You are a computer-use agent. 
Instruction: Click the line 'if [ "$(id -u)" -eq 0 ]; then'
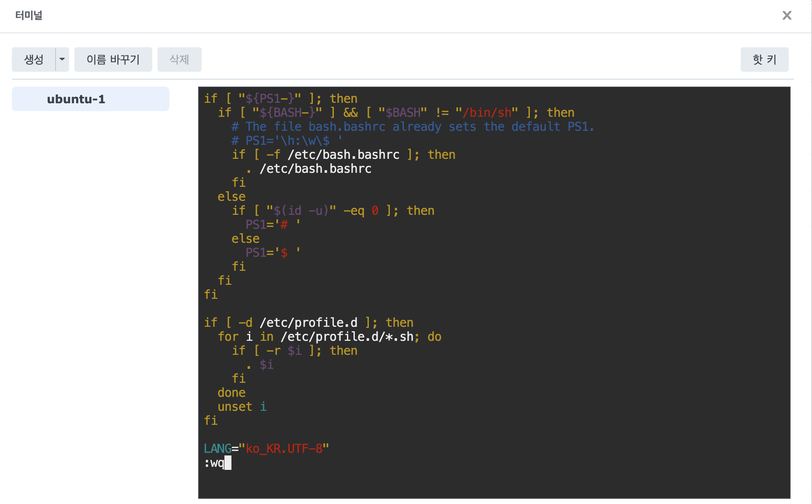(x=333, y=211)
